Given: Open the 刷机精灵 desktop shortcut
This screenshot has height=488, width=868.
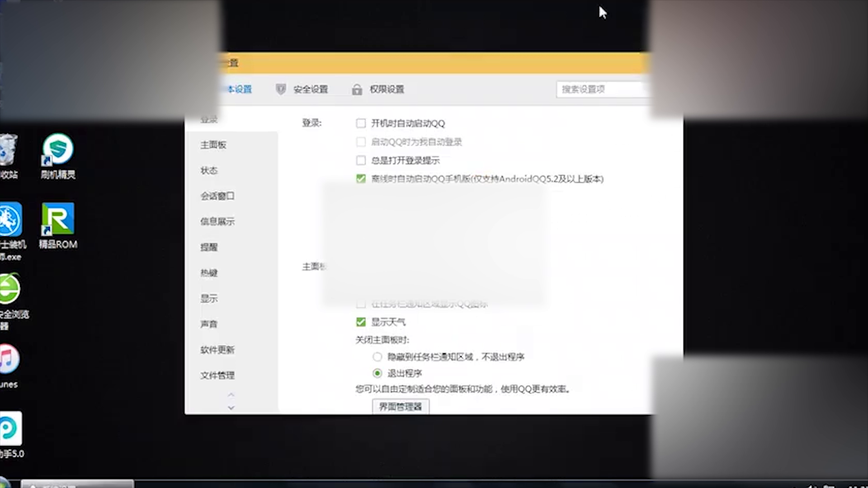Looking at the screenshot, I should coord(58,155).
